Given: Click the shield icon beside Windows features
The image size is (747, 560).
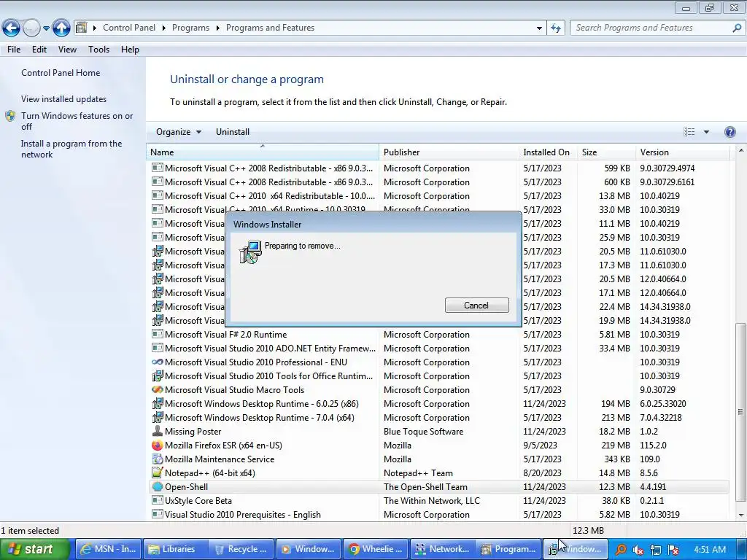Looking at the screenshot, I should (x=10, y=116).
